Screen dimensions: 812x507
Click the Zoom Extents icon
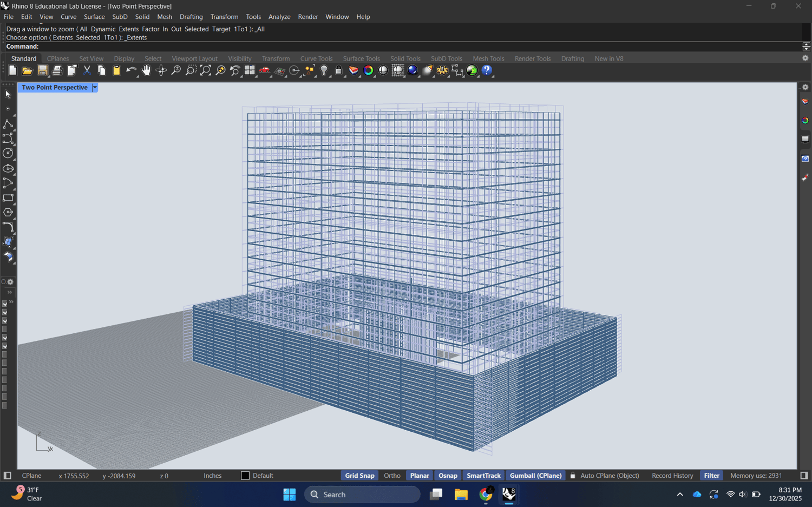click(x=206, y=70)
